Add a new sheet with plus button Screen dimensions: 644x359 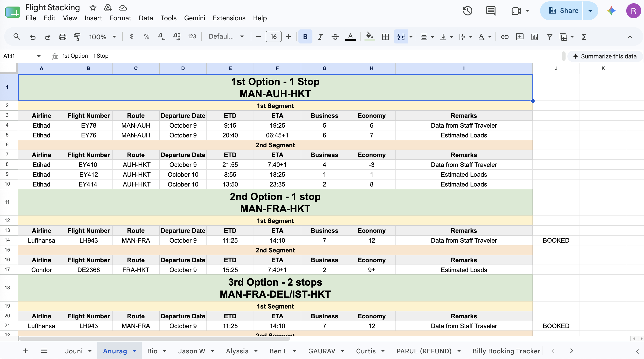(25, 351)
